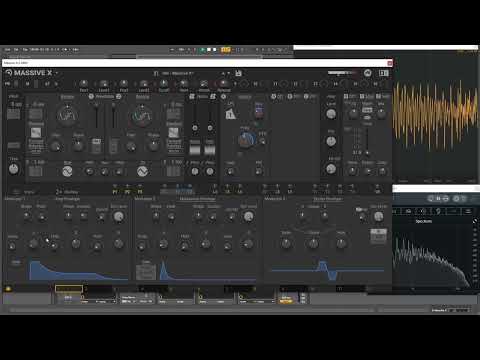
Task: Click the white filter type icon
Action: point(230,115)
